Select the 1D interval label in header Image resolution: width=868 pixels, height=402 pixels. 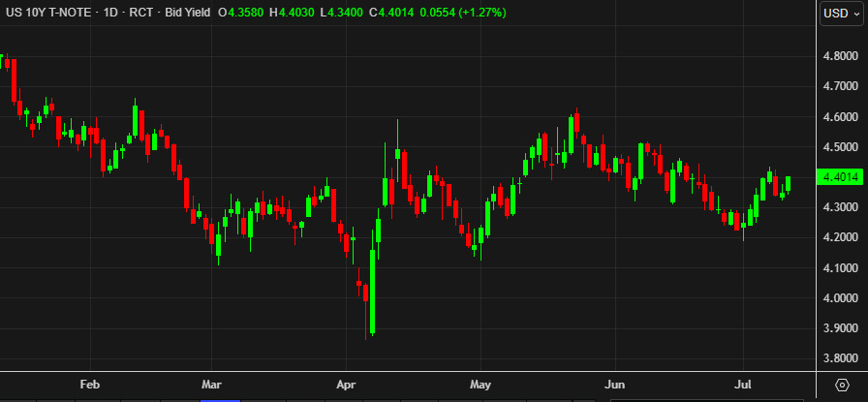coord(110,13)
